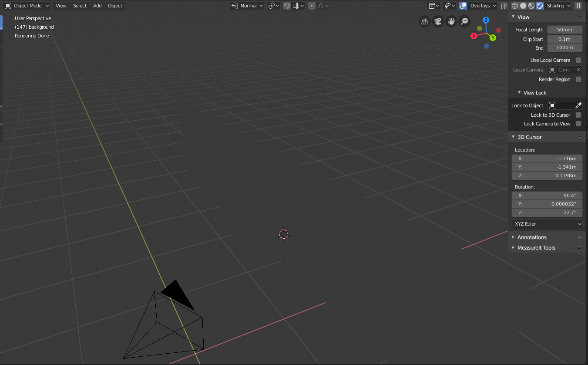Open the Object menu
This screenshot has height=365, width=588.
[115, 6]
